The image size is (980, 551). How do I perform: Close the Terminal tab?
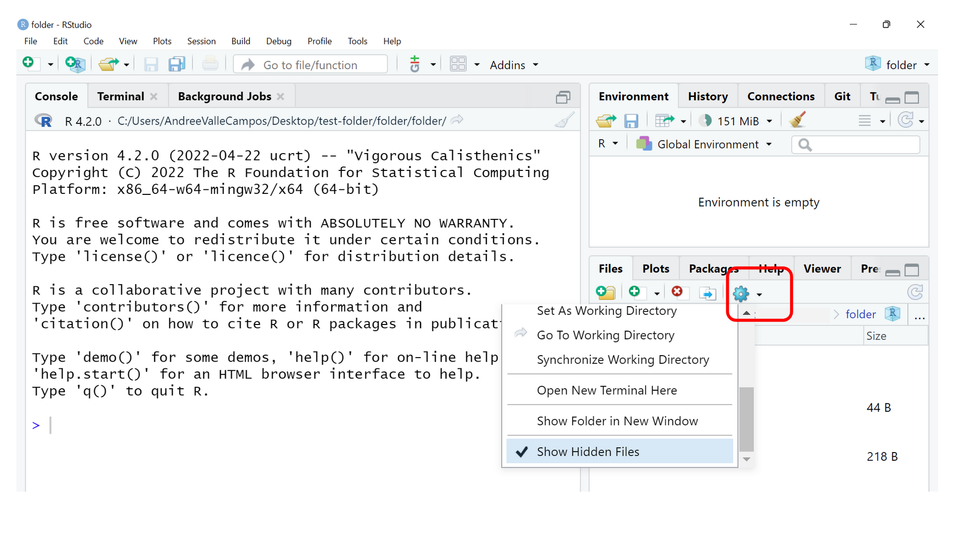click(x=154, y=96)
